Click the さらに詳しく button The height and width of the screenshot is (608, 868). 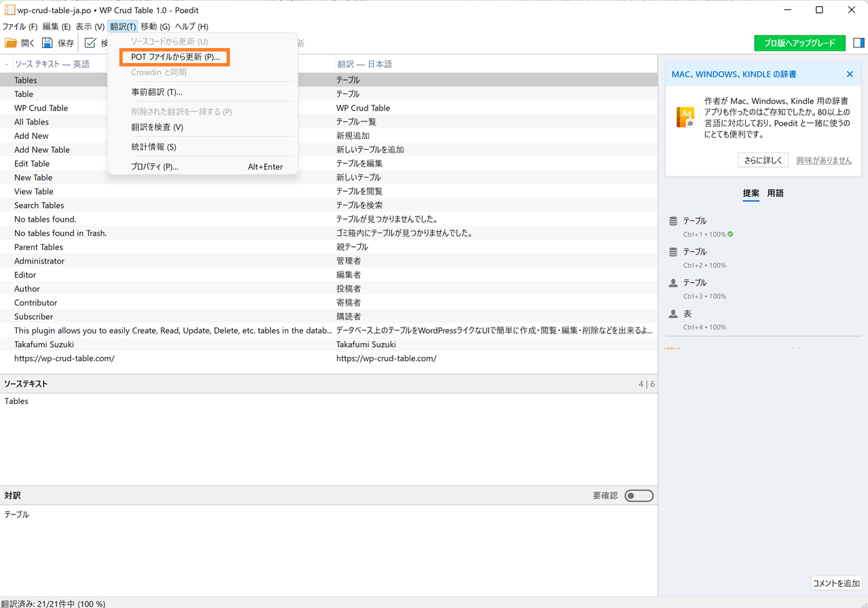(763, 160)
